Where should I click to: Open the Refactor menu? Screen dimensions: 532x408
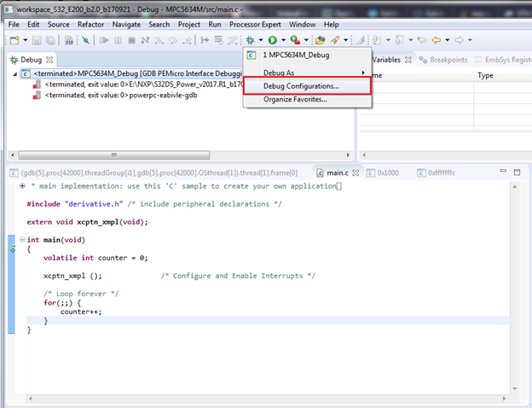[x=90, y=25]
